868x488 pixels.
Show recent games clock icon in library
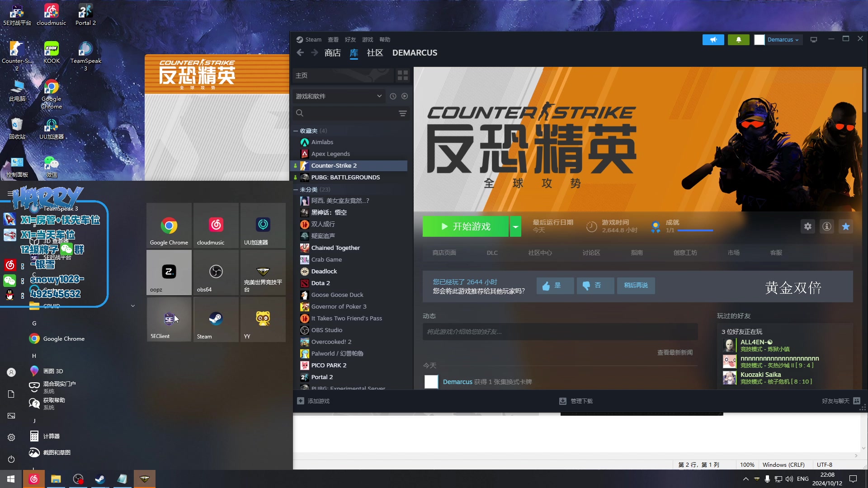(393, 96)
